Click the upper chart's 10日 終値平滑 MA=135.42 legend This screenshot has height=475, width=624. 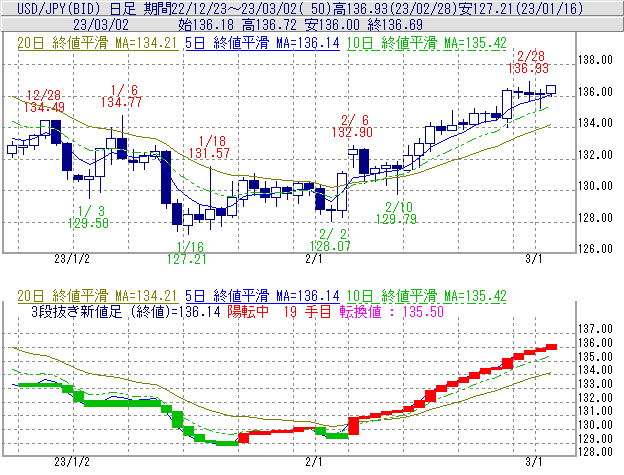pos(427,43)
